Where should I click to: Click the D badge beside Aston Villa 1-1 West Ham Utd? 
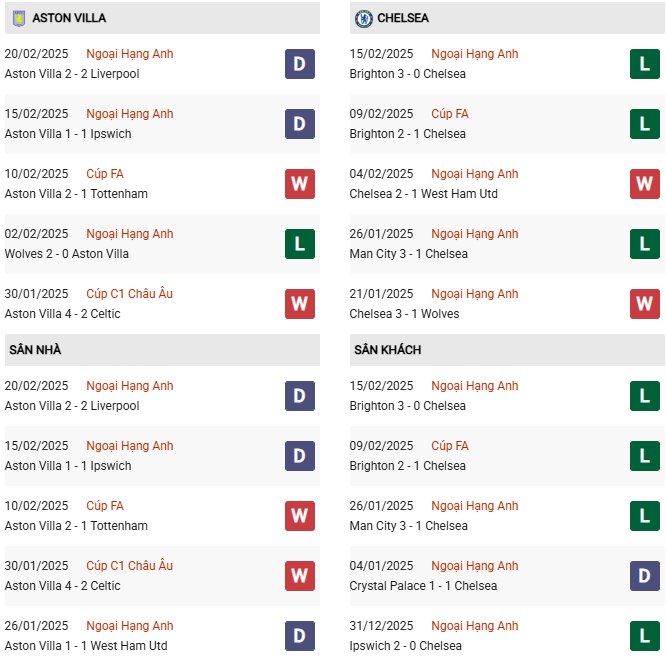pos(300,636)
